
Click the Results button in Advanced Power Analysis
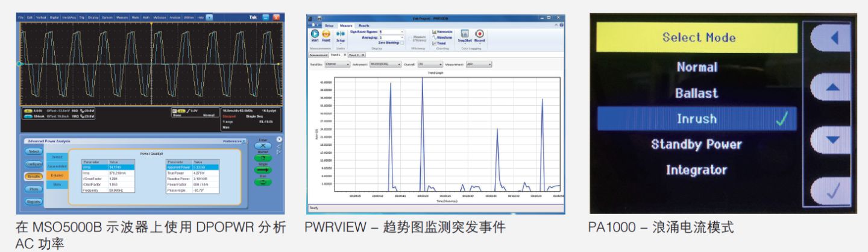34,177
